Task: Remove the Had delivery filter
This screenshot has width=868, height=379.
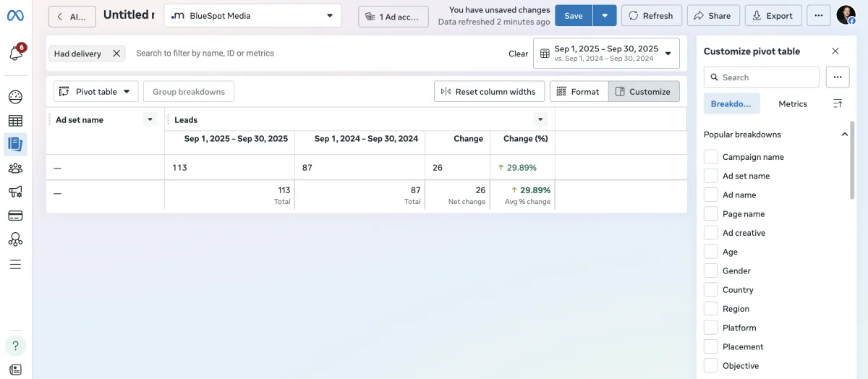Action: click(116, 54)
